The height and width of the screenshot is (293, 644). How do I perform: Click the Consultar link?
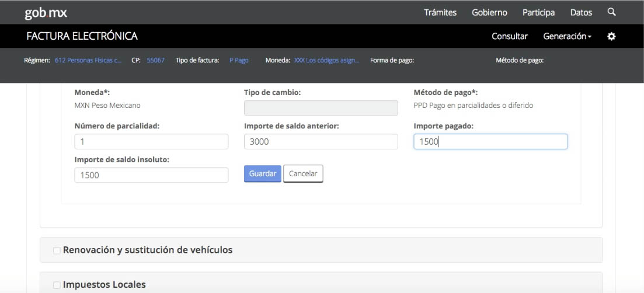pos(509,36)
